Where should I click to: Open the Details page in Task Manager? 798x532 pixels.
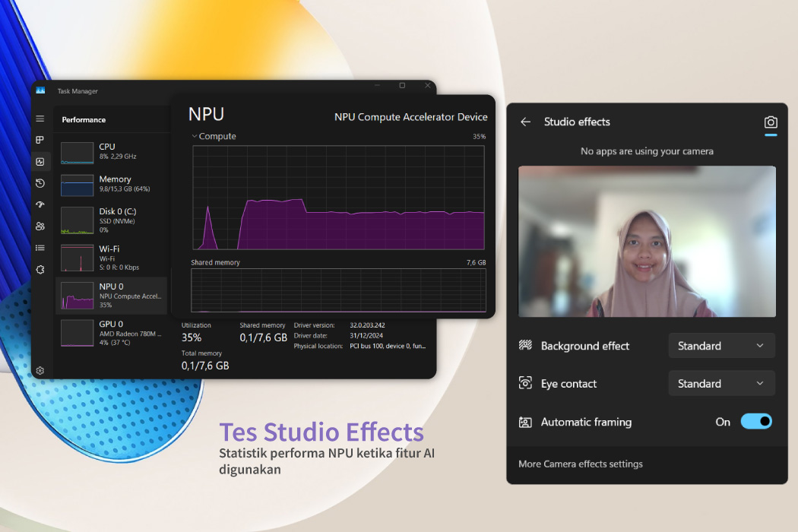tap(40, 248)
